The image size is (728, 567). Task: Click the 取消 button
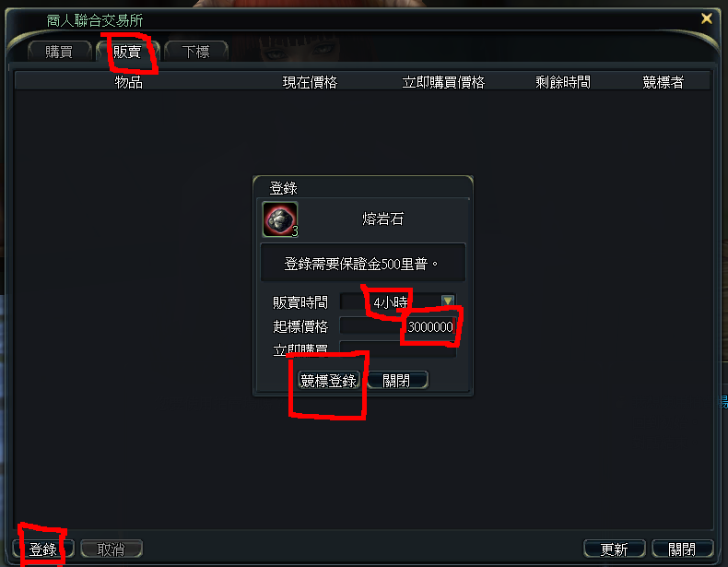point(112,549)
